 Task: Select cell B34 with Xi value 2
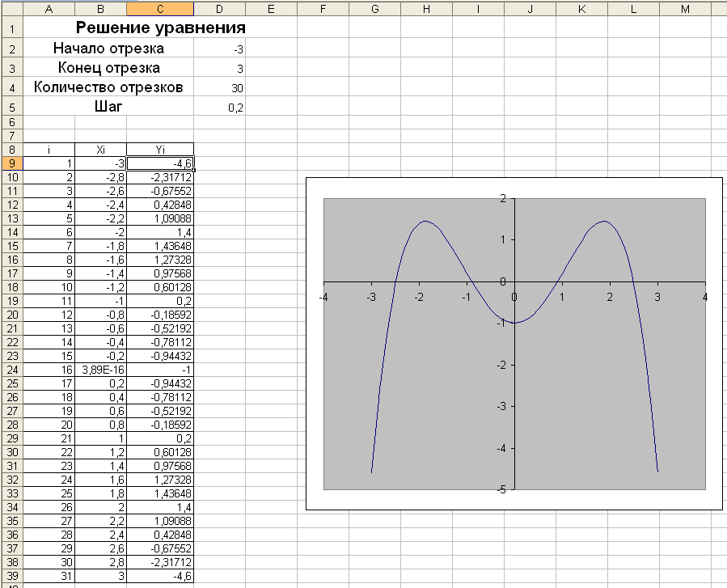coord(100,507)
